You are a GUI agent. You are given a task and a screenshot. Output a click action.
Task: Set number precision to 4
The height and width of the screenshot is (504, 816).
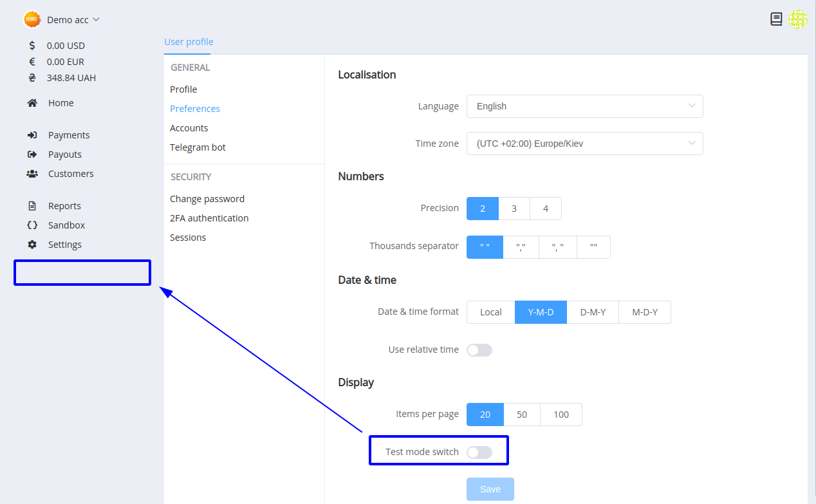click(x=546, y=209)
